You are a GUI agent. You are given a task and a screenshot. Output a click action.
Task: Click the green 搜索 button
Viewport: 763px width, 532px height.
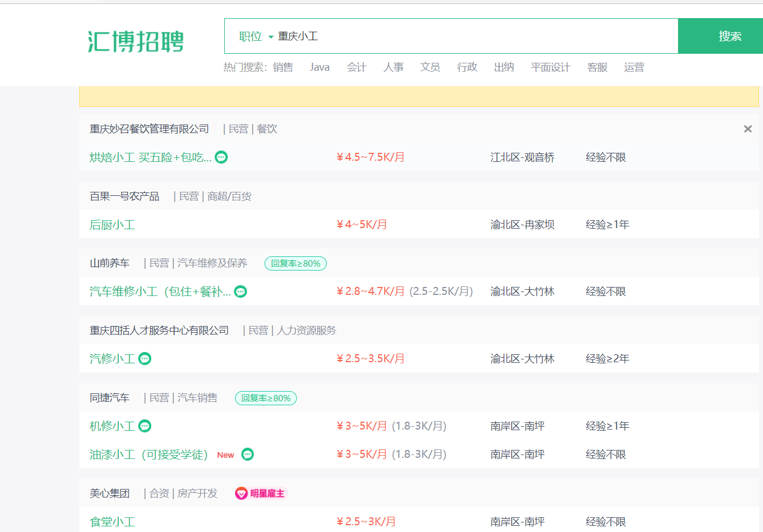(x=721, y=36)
